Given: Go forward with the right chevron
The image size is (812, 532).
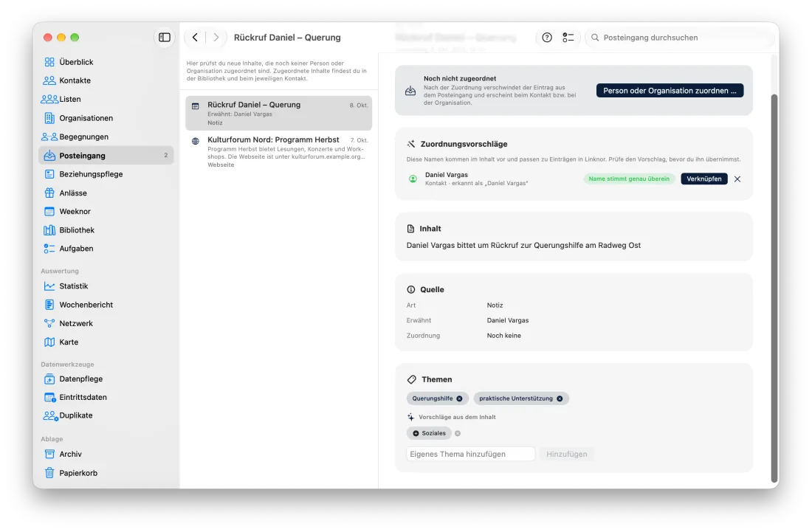Looking at the screenshot, I should 216,37.
